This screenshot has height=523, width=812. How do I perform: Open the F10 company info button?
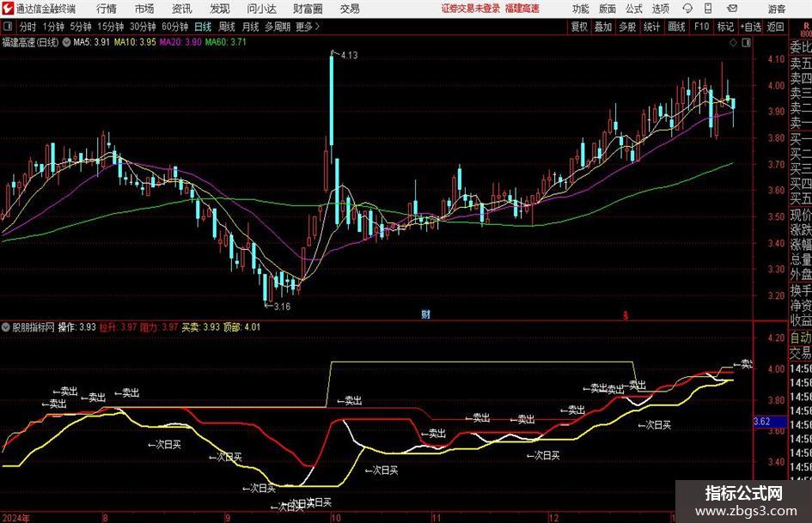[x=702, y=27]
